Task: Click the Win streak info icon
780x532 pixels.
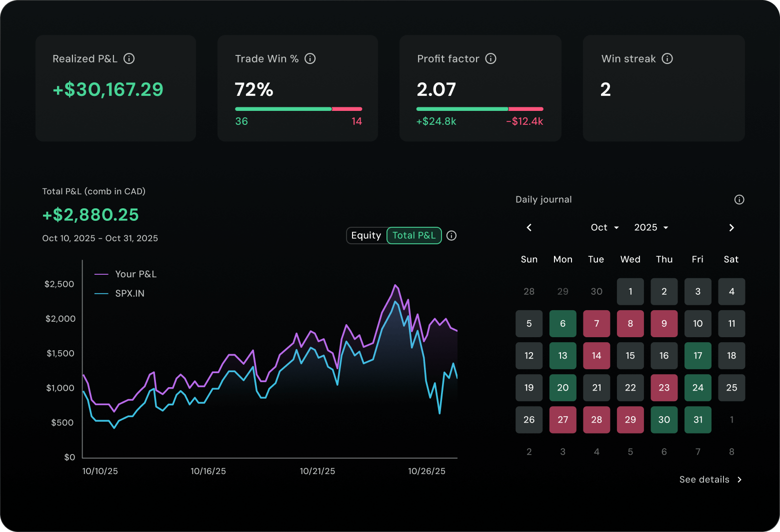Action: pos(667,58)
